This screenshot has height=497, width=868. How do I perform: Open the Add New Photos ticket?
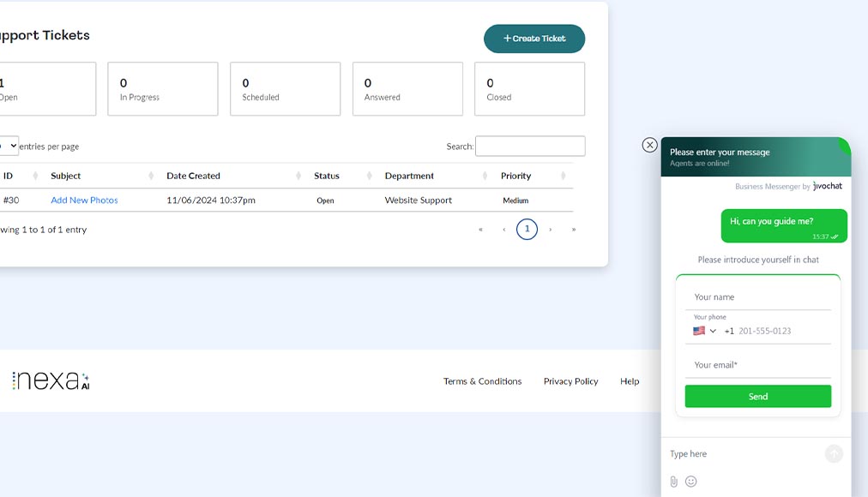(x=84, y=201)
